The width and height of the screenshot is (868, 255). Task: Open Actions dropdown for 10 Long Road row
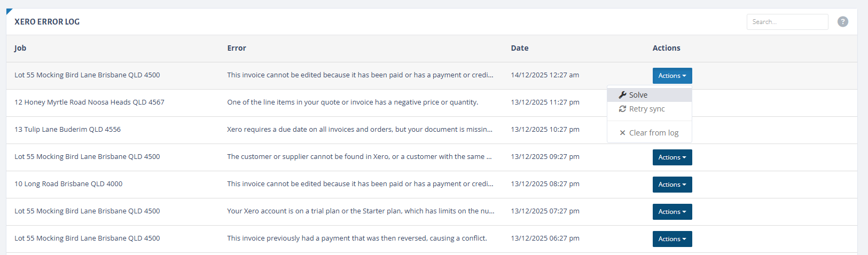(672, 185)
